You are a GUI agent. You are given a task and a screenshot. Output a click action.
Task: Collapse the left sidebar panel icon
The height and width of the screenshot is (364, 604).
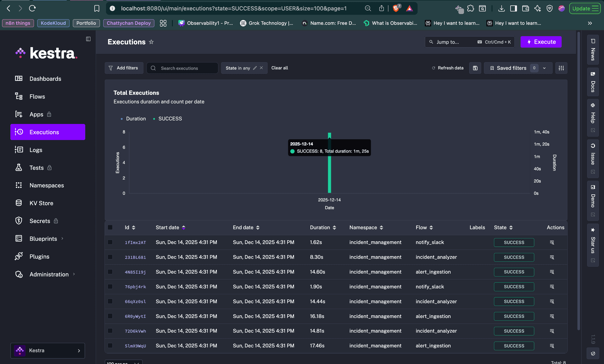(x=88, y=39)
